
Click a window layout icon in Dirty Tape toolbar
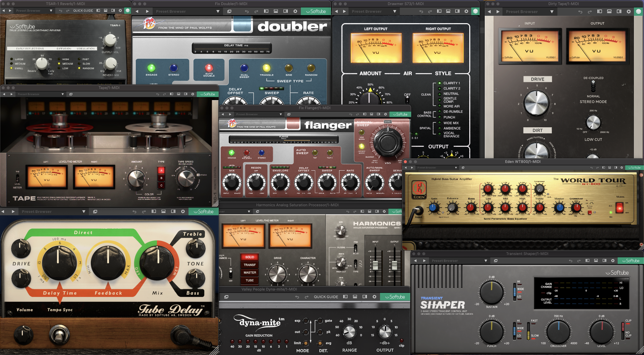[599, 11]
